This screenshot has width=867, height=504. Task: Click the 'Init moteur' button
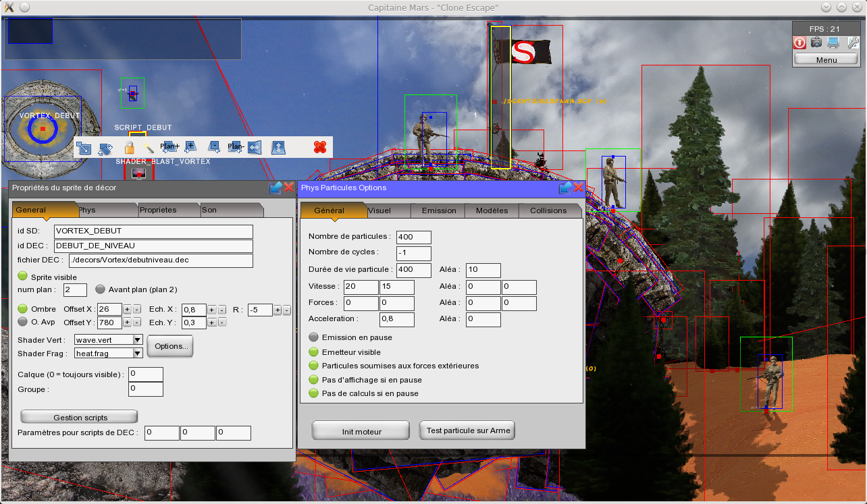361,430
